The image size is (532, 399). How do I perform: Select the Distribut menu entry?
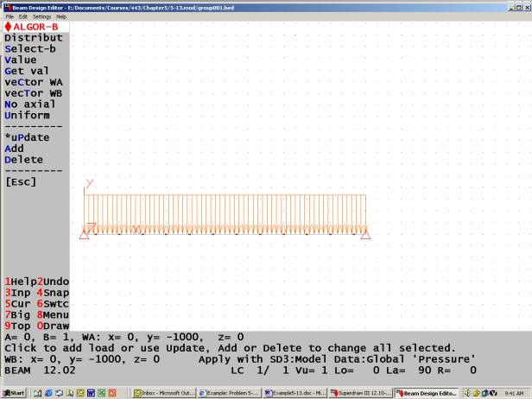34,38
